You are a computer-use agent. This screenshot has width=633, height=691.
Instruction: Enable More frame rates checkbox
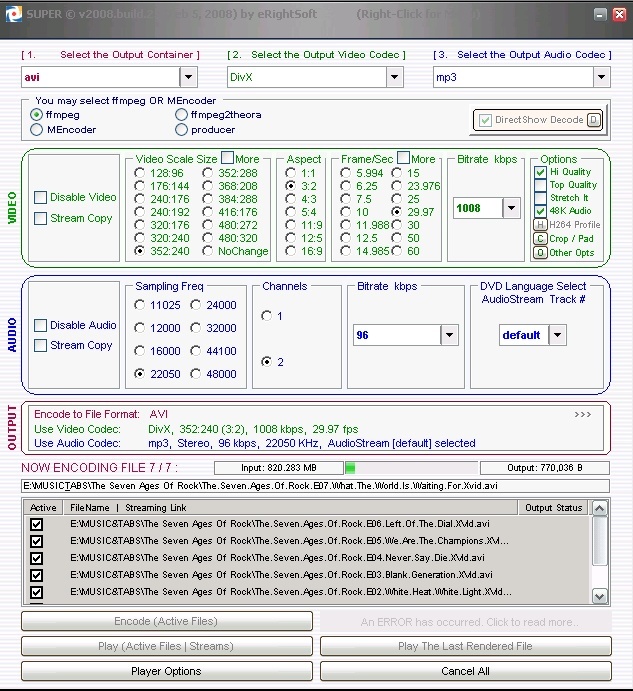click(403, 158)
